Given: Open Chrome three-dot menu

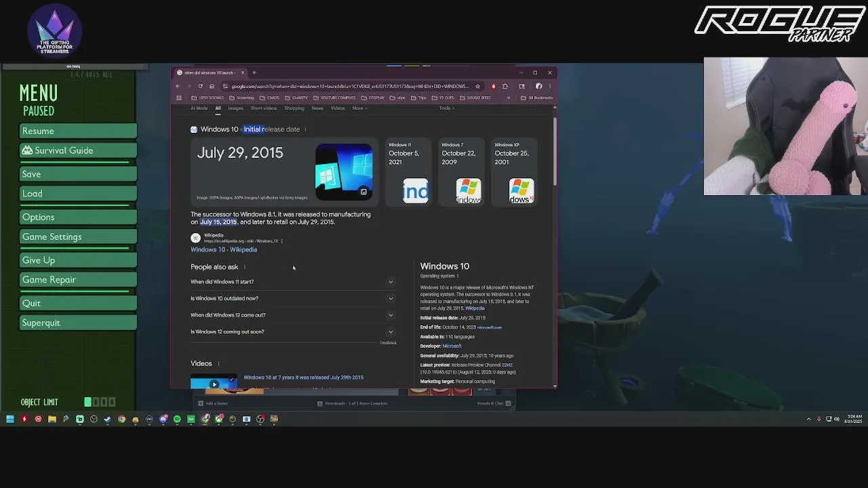Looking at the screenshot, I should pos(550,86).
